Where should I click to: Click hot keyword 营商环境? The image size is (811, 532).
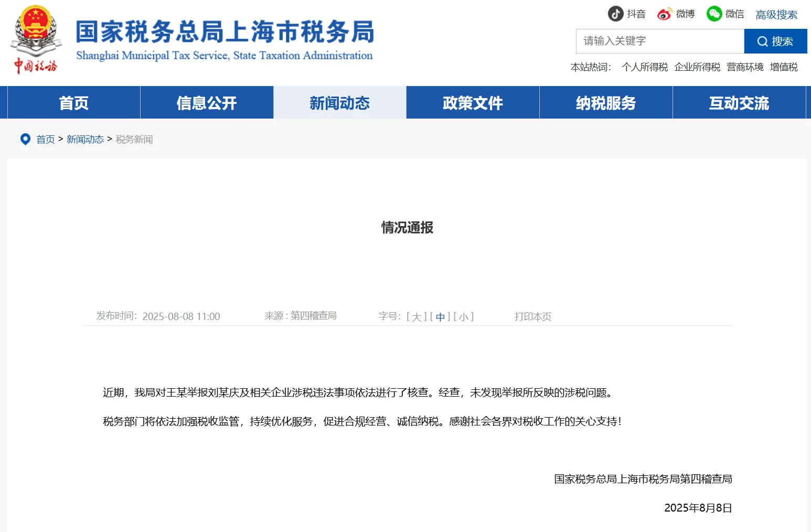(745, 67)
